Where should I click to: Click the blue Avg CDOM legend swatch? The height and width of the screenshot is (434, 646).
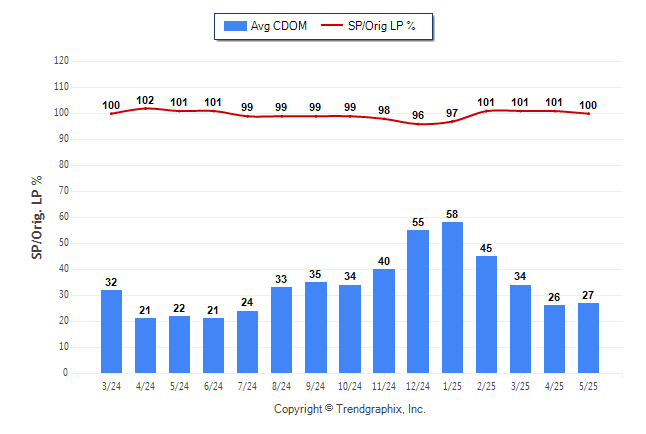(235, 26)
